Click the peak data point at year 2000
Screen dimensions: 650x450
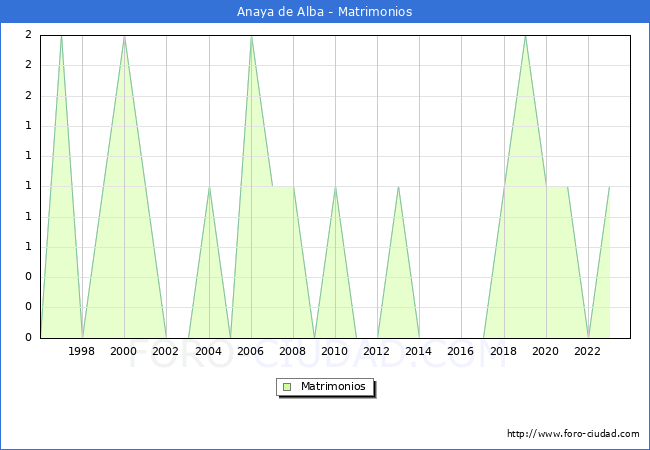[124, 36]
